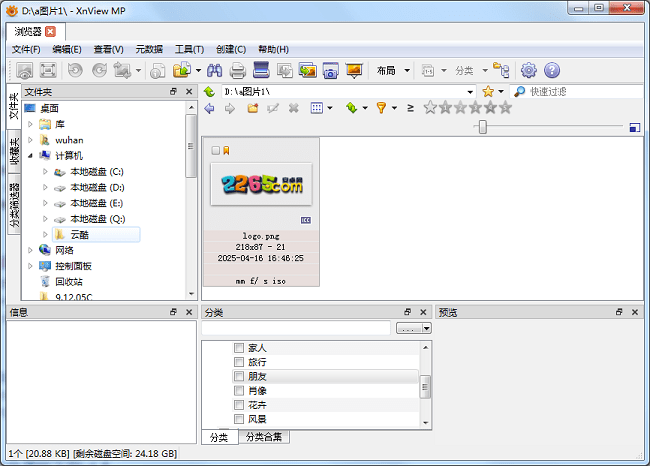Screen dimensions: 650x466
Task: Click the favorites star icon
Action: coord(488,92)
